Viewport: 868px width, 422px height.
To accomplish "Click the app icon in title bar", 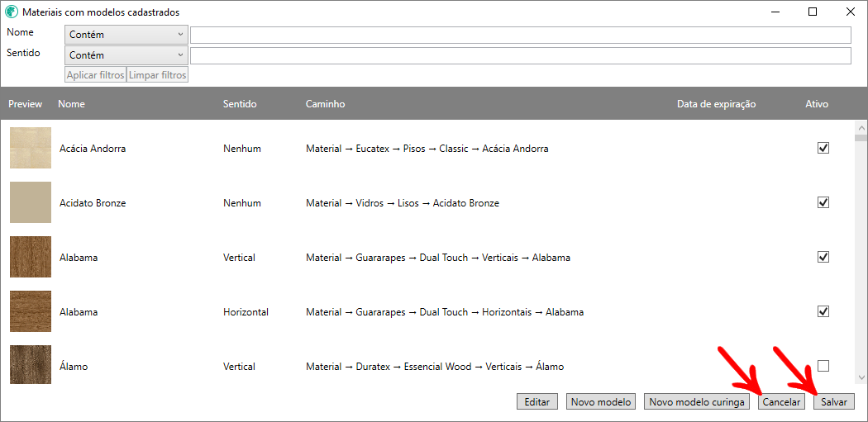I will pyautogui.click(x=12, y=12).
